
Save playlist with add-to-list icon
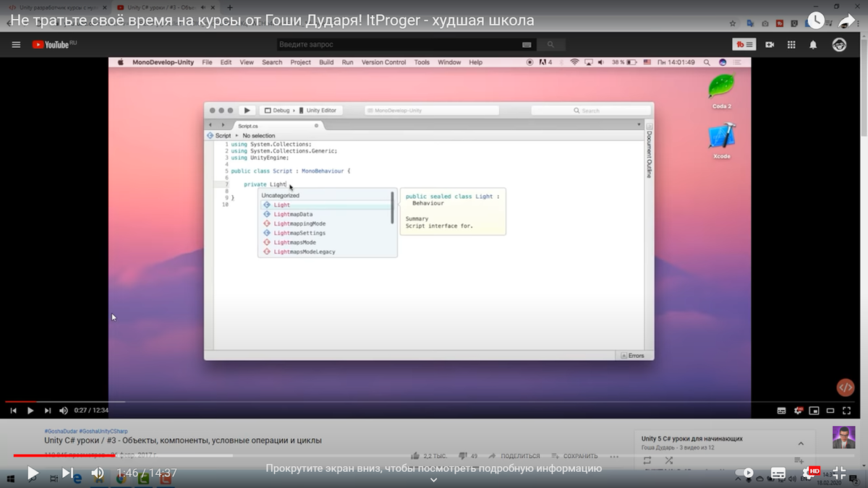(799, 461)
